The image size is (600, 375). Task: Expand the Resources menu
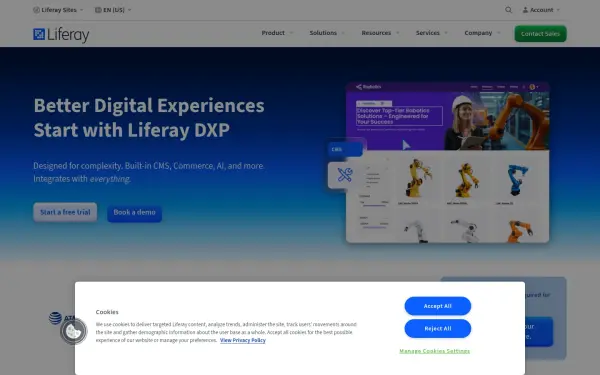tap(380, 33)
